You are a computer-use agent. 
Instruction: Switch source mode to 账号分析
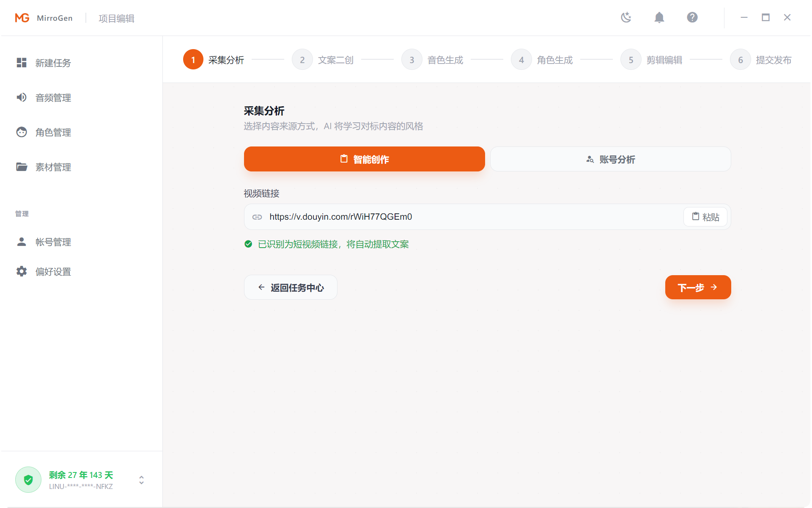610,159
